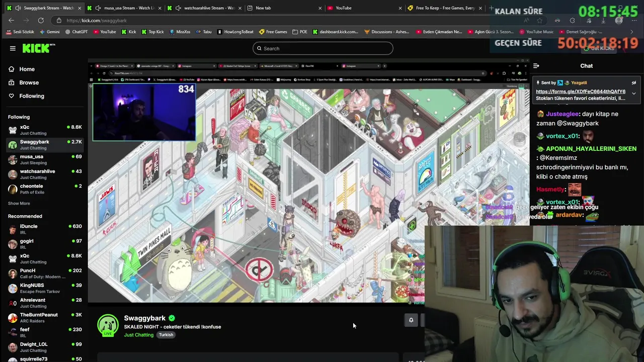Image resolution: width=644 pixels, height=362 pixels.
Task: Open YouTube Music bookmark
Action: (536, 32)
